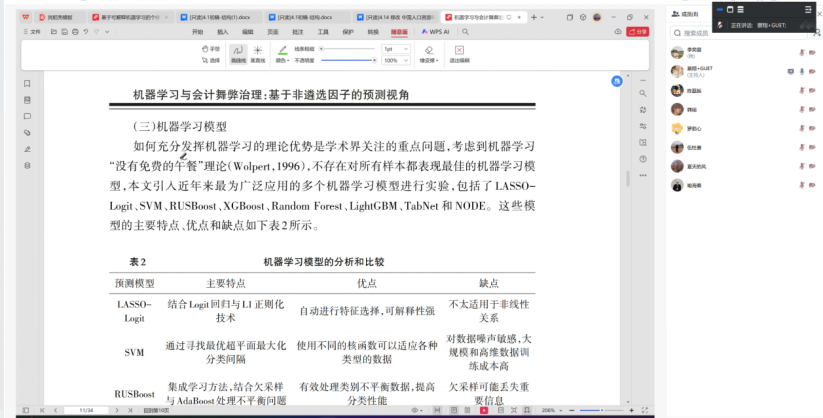Open the WPS AI assistant
The height and width of the screenshot is (418, 823).
click(x=436, y=32)
